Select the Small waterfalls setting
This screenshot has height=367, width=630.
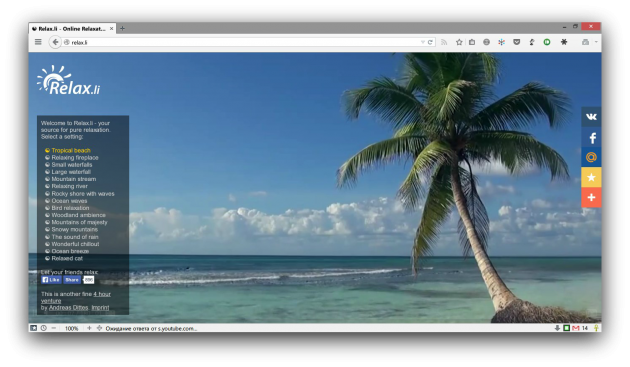coord(72,165)
